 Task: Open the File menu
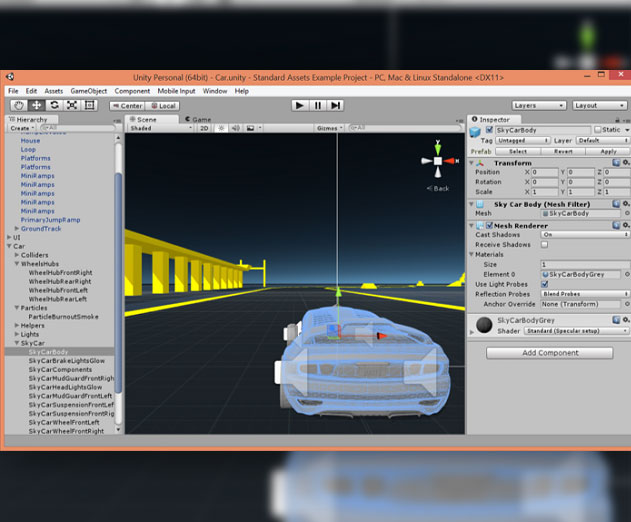click(13, 91)
